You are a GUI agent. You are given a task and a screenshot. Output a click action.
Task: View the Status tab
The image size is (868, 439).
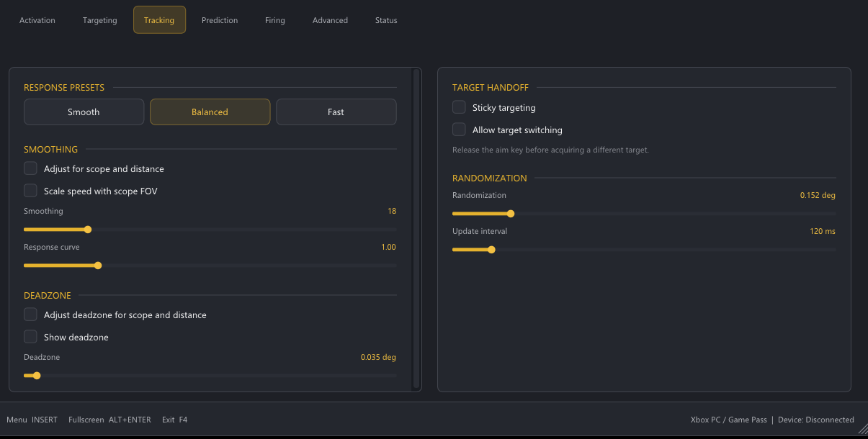point(386,20)
